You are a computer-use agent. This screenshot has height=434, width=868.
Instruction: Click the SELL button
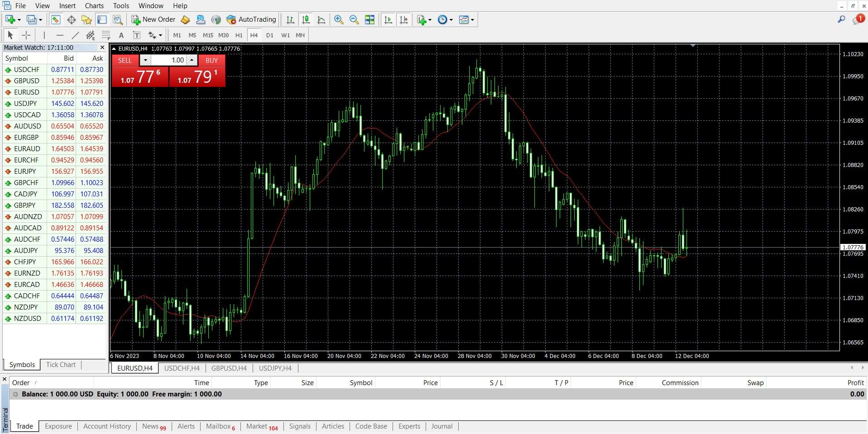click(125, 60)
